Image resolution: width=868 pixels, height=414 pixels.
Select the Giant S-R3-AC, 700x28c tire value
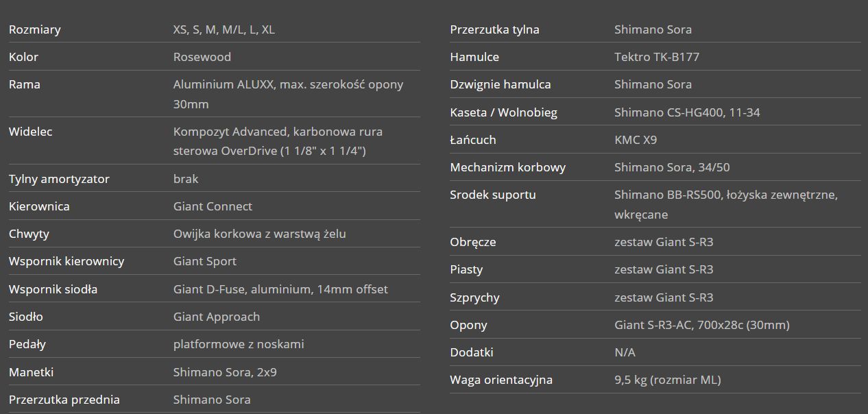[x=702, y=325]
